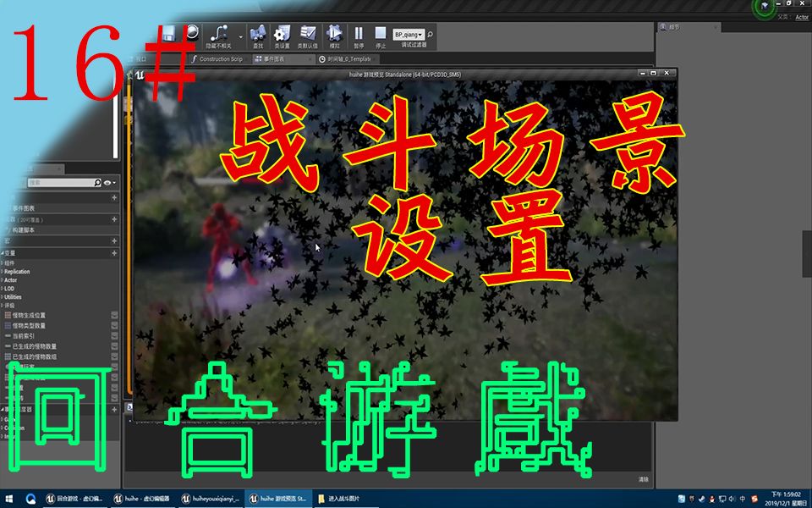Open the huihe 游戏预览 Standalone taskbar item
The width and height of the screenshot is (812, 508).
[x=279, y=498]
